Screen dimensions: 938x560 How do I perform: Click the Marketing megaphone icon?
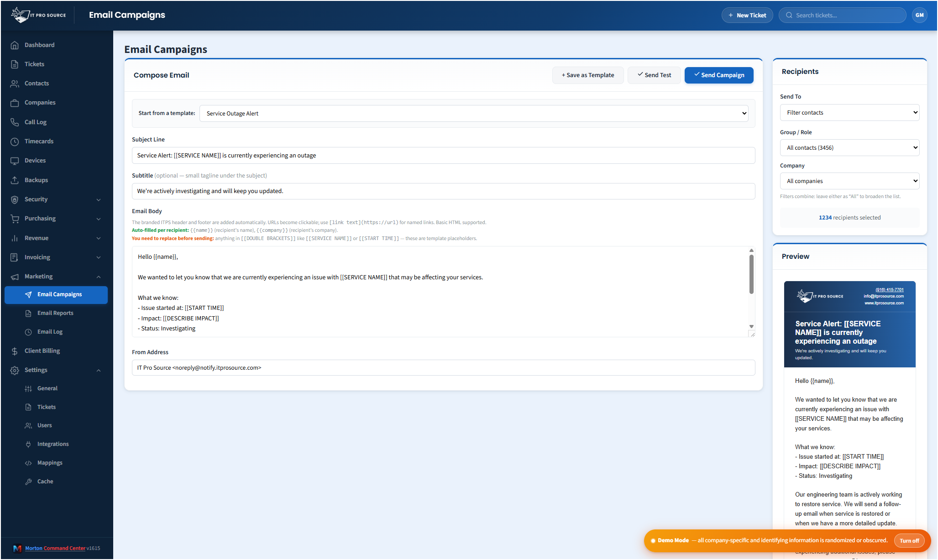(x=15, y=277)
